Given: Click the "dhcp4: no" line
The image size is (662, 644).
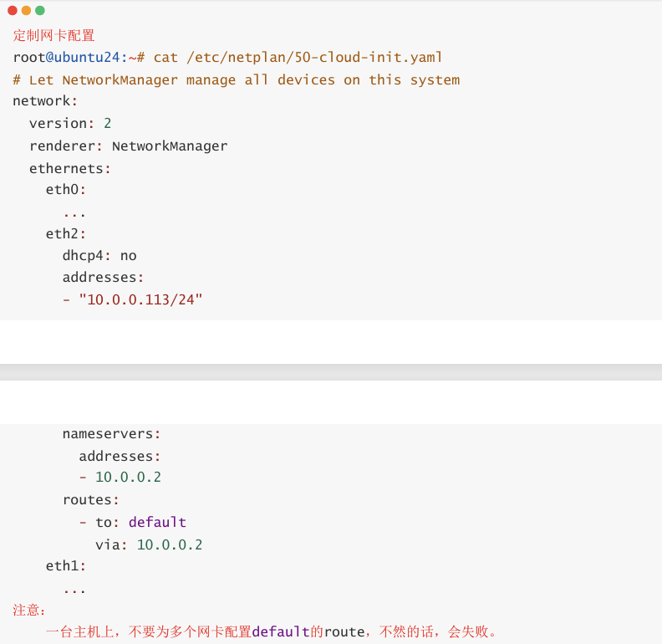Looking at the screenshot, I should pos(99,256).
